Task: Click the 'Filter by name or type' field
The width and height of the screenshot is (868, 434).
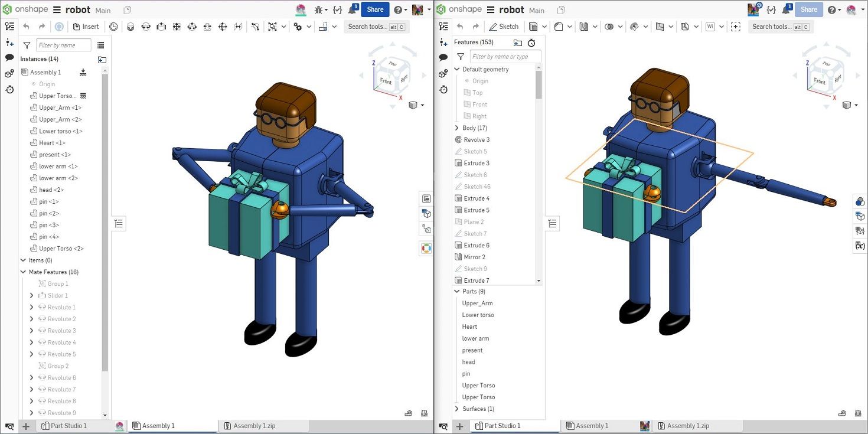Action: (505, 57)
